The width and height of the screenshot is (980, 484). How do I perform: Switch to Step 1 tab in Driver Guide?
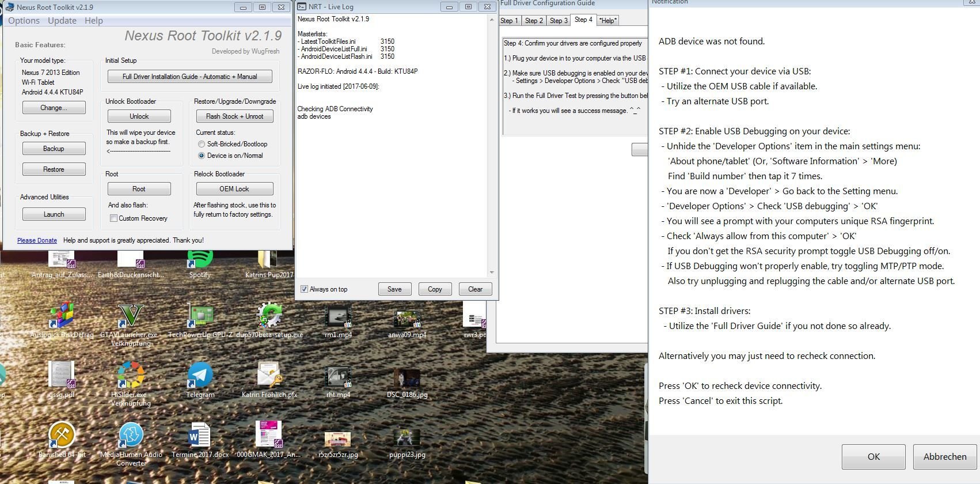point(510,21)
